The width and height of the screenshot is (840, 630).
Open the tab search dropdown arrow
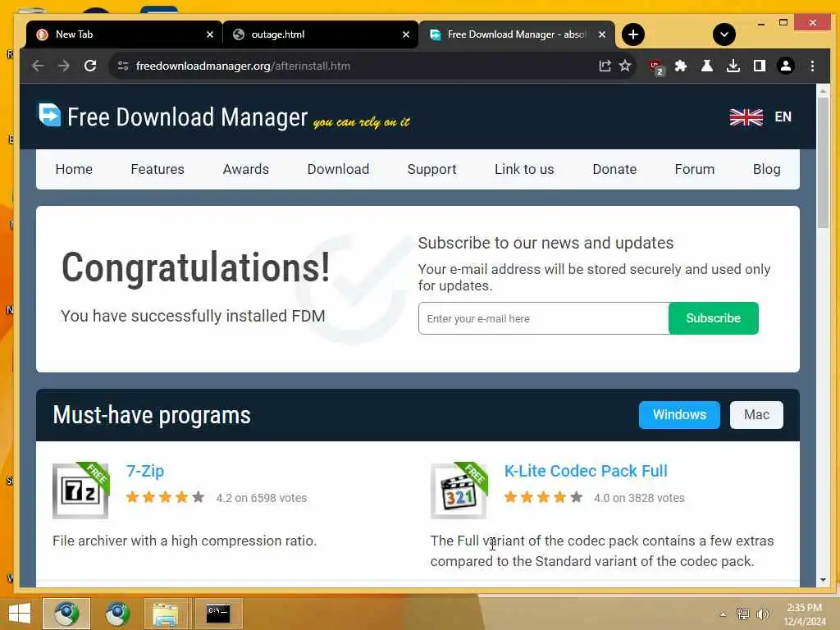point(724,34)
